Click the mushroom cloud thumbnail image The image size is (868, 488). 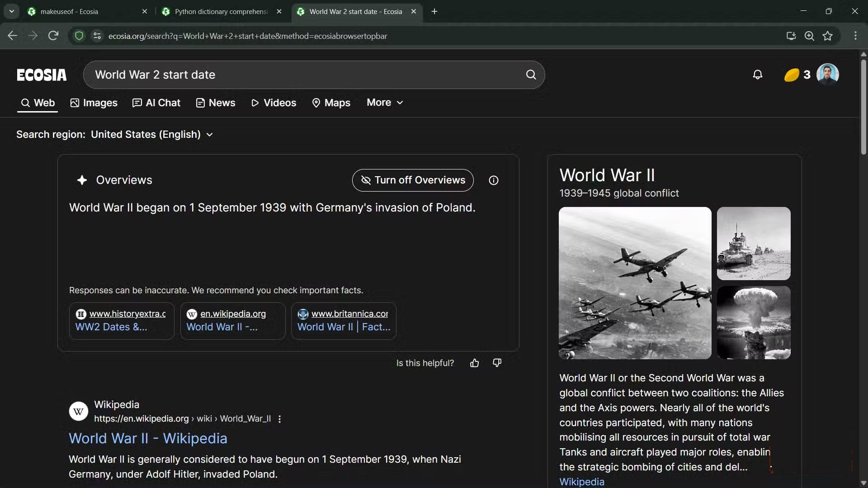click(753, 323)
